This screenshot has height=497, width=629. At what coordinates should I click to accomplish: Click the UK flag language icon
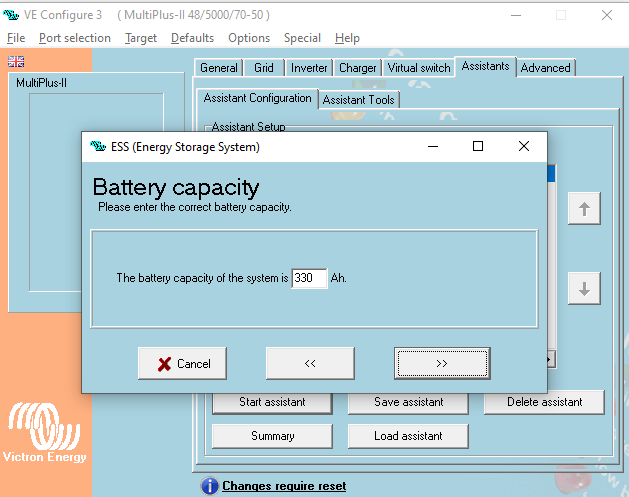(15, 61)
